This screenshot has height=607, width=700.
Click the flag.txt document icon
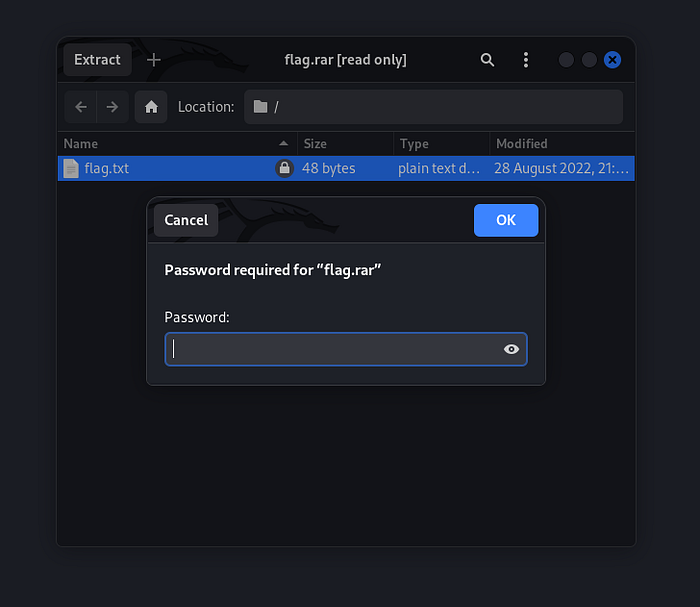pos(71,168)
